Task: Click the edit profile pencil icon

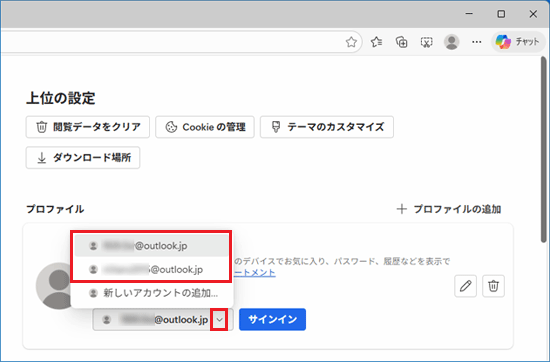Action: pyautogui.click(x=465, y=286)
